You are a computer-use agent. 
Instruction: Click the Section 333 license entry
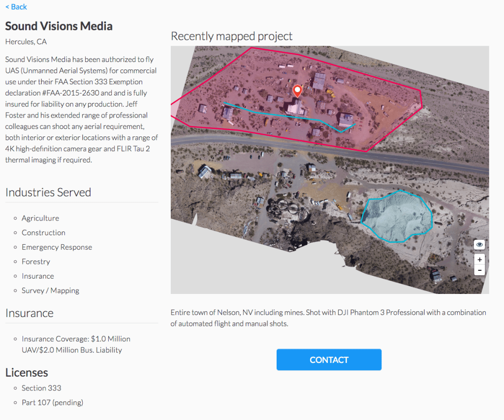pyautogui.click(x=41, y=388)
